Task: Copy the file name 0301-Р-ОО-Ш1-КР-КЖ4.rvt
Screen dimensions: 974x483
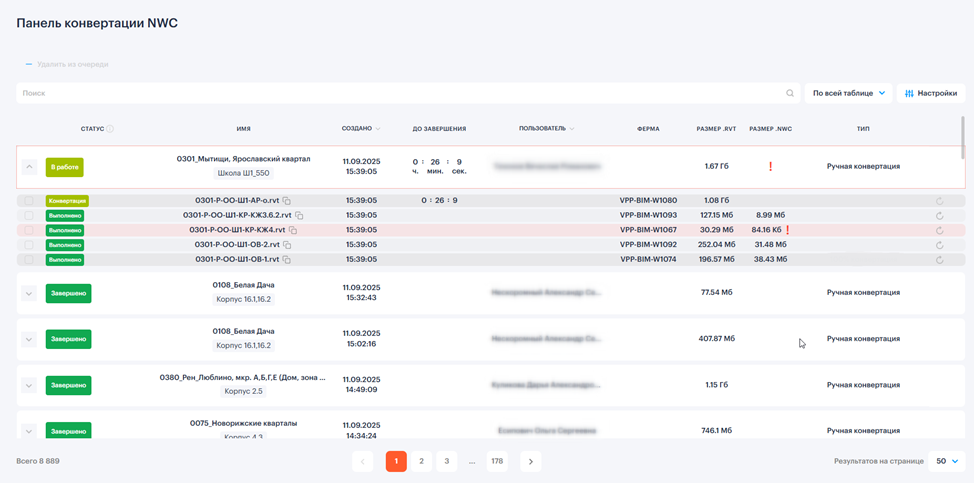Action: [x=293, y=230]
